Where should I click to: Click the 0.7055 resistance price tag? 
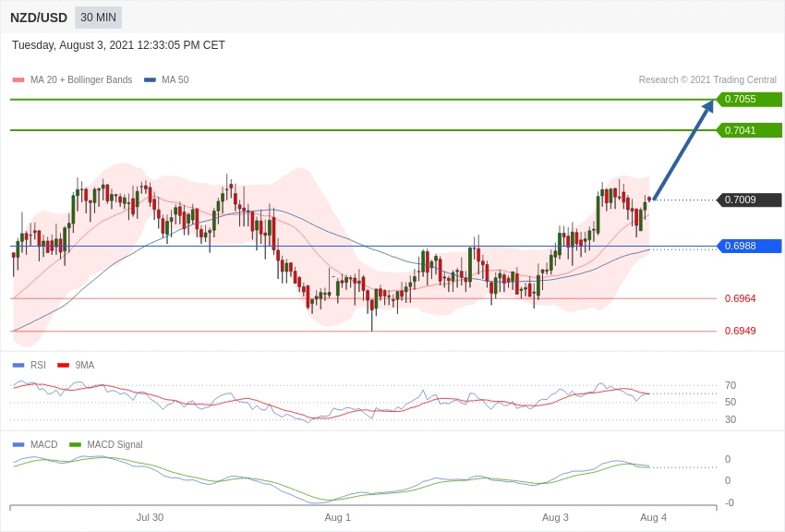750,99
